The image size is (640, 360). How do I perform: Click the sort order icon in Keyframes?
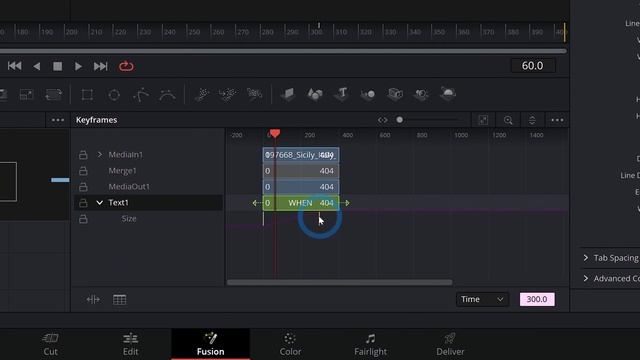click(532, 120)
